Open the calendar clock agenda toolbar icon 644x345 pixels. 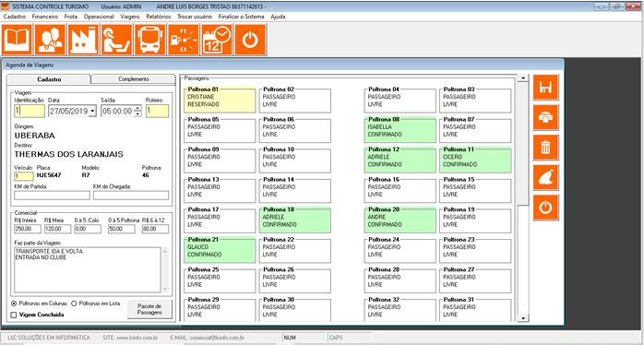point(217,40)
